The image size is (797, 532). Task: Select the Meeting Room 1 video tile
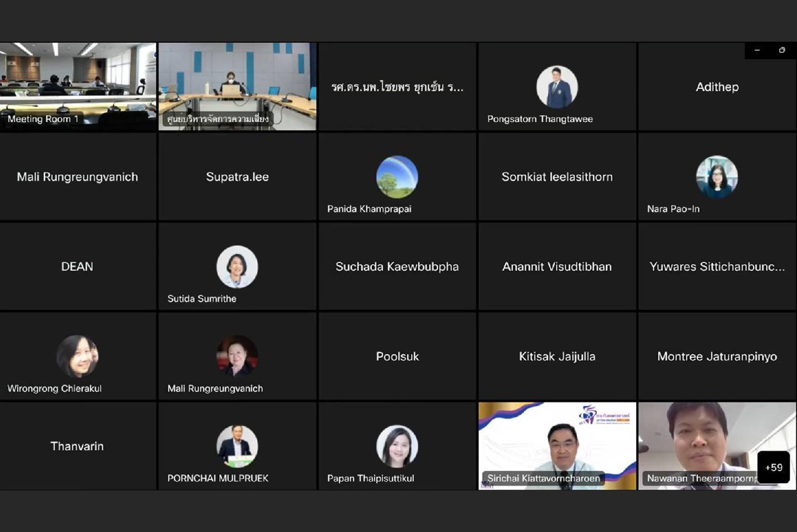[x=78, y=86]
